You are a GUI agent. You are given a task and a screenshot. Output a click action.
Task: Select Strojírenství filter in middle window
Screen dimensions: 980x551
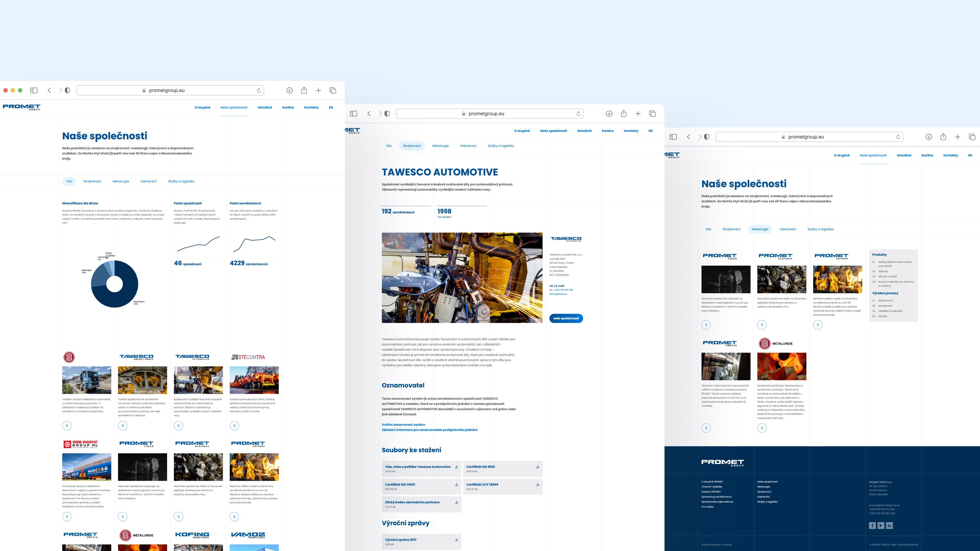click(x=412, y=146)
